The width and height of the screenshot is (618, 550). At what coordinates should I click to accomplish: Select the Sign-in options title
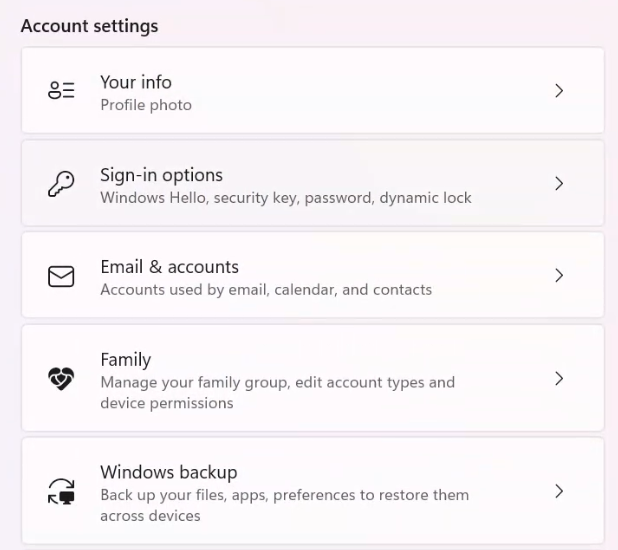click(x=162, y=175)
